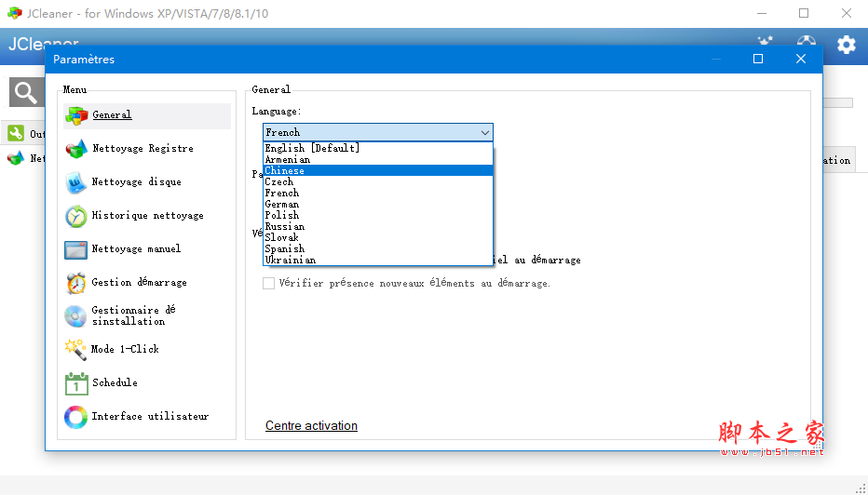The image size is (868, 495).
Task: Minimize the JCleaner main window
Action: (x=762, y=13)
